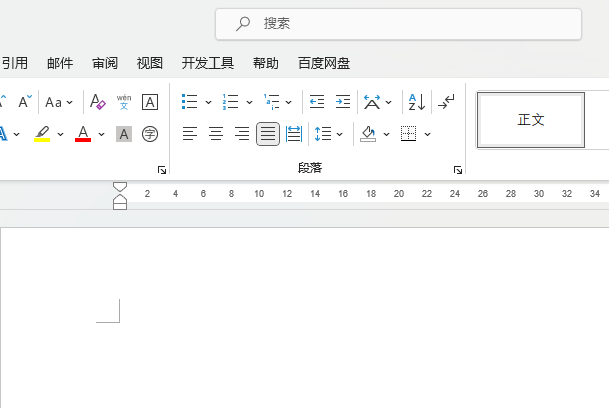Insert enclosed character 字 icon
The width and height of the screenshot is (609, 408).
click(150, 134)
